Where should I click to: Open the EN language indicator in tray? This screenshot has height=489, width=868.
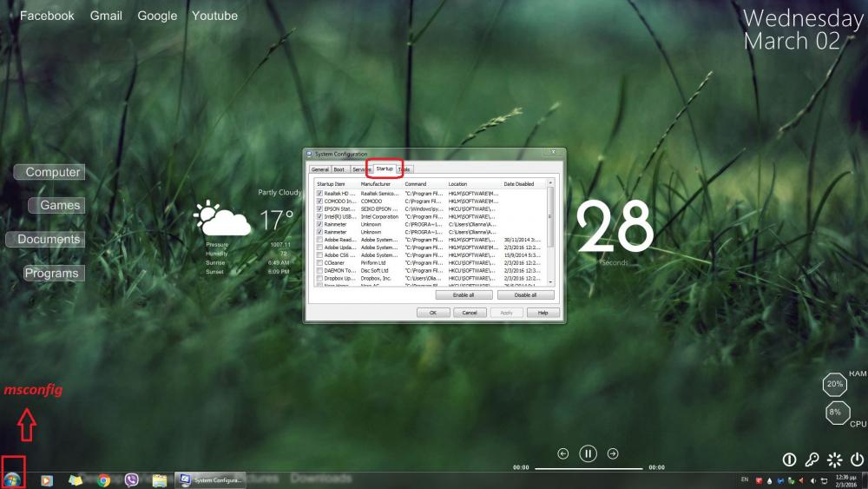click(x=745, y=479)
